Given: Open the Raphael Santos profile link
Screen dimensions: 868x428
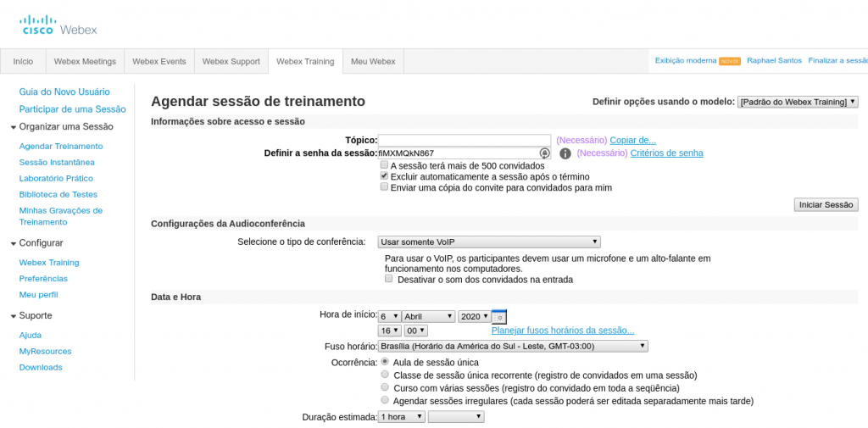Looking at the screenshot, I should [x=775, y=61].
